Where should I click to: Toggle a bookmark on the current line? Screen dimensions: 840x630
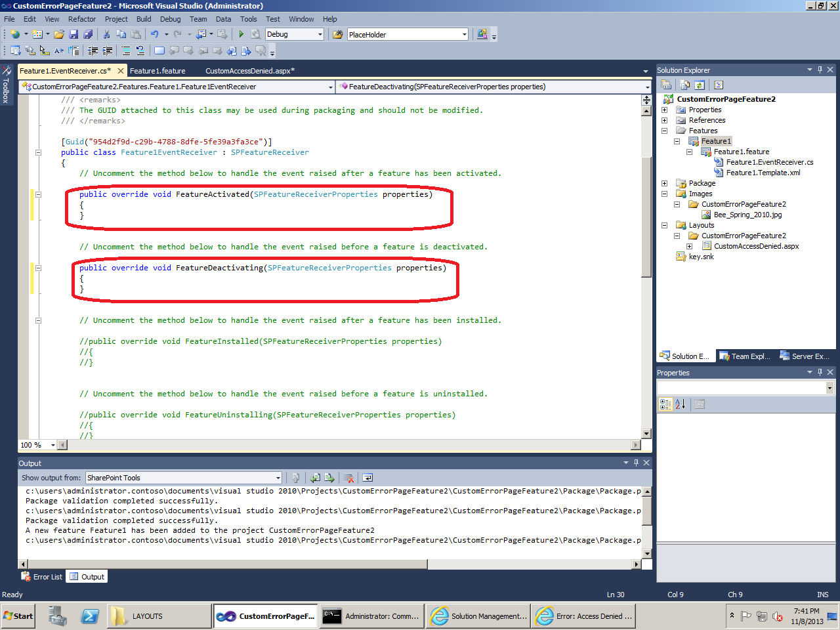pos(159,51)
